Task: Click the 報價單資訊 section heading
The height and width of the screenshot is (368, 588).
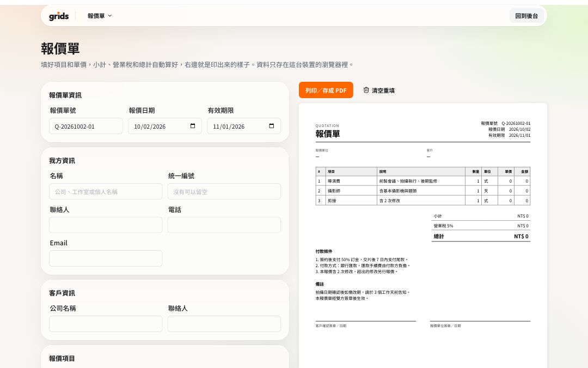Action: [65, 95]
